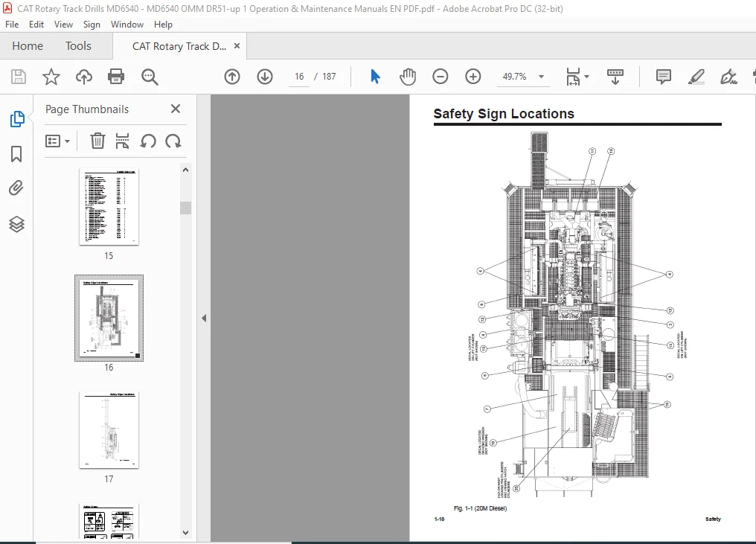The height and width of the screenshot is (544, 756).
Task: Select the Highlight text pen tool
Action: tap(696, 77)
